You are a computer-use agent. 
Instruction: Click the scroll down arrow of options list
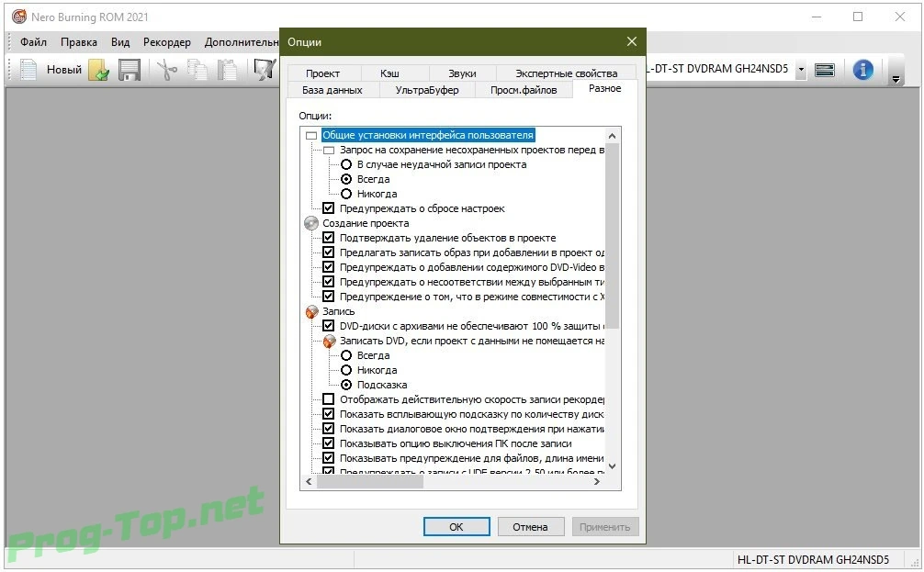pyautogui.click(x=613, y=466)
